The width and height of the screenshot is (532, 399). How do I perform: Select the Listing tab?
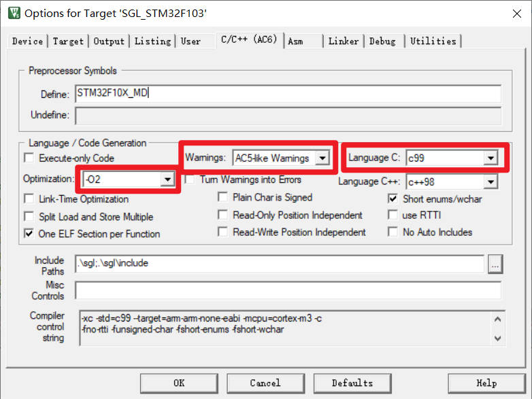point(152,41)
